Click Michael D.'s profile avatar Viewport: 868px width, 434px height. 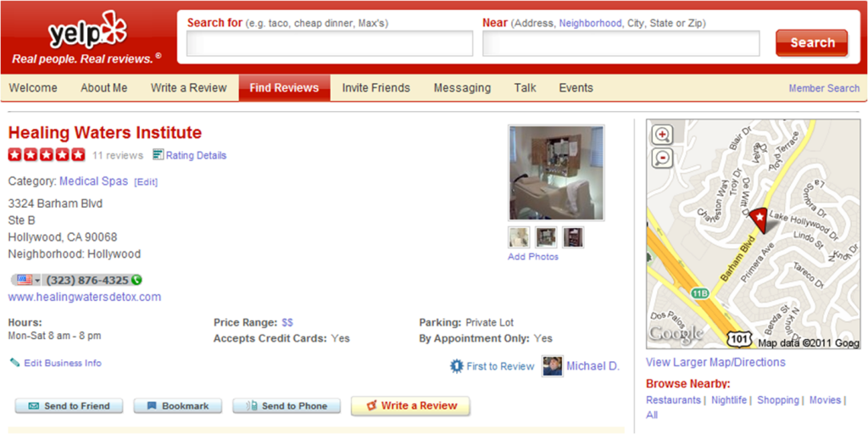point(553,366)
